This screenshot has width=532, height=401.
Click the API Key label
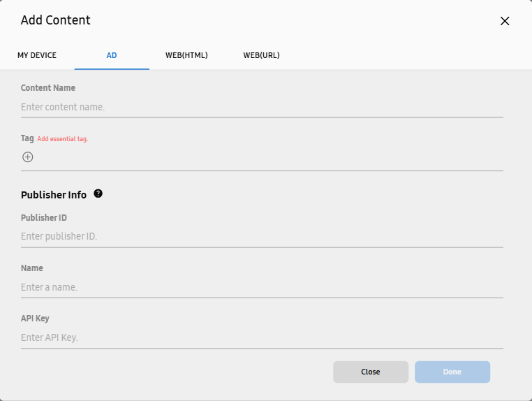click(x=35, y=319)
